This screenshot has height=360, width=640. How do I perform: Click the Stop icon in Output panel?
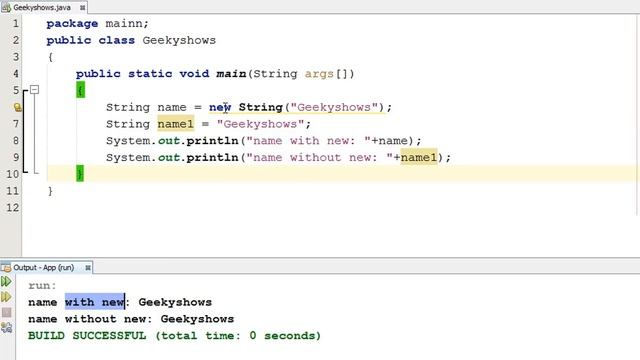6,313
